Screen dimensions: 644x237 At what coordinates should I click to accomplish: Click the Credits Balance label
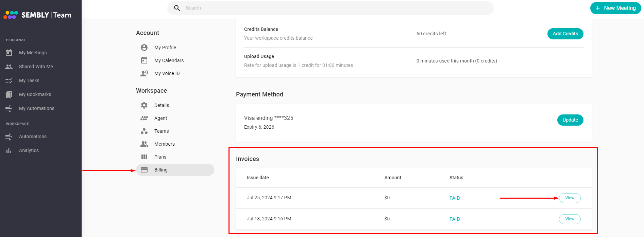pos(261,29)
